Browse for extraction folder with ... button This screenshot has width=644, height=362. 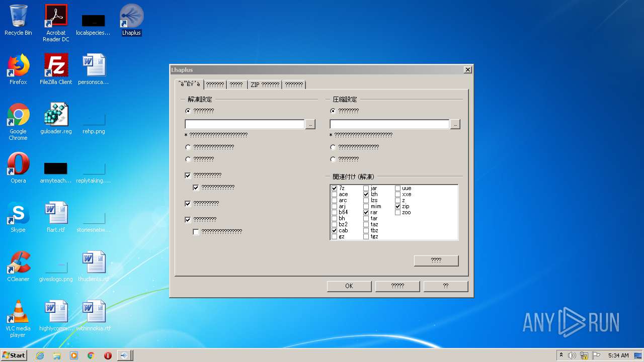coord(310,124)
